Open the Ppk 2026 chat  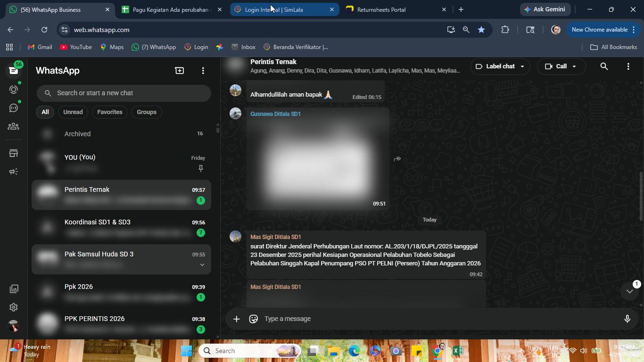click(x=121, y=292)
